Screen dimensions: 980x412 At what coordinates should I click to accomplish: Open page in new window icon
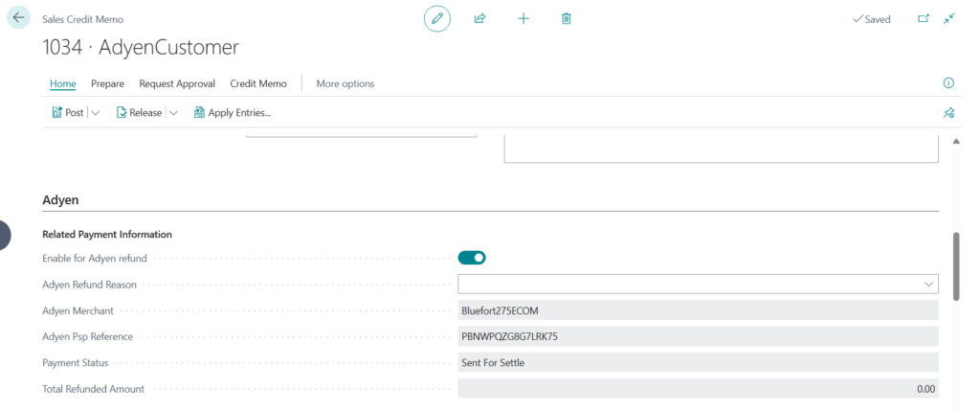(x=924, y=18)
